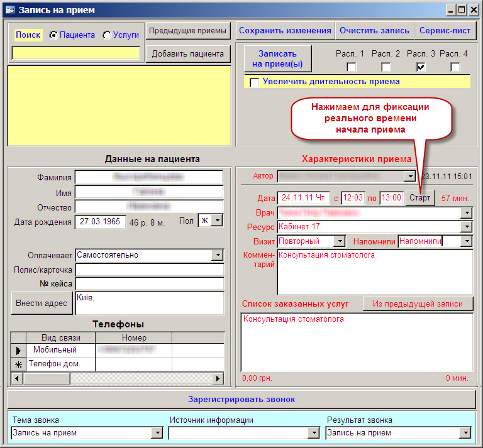Select Услуги search radio button
This screenshot has width=483, height=448.
[x=107, y=35]
